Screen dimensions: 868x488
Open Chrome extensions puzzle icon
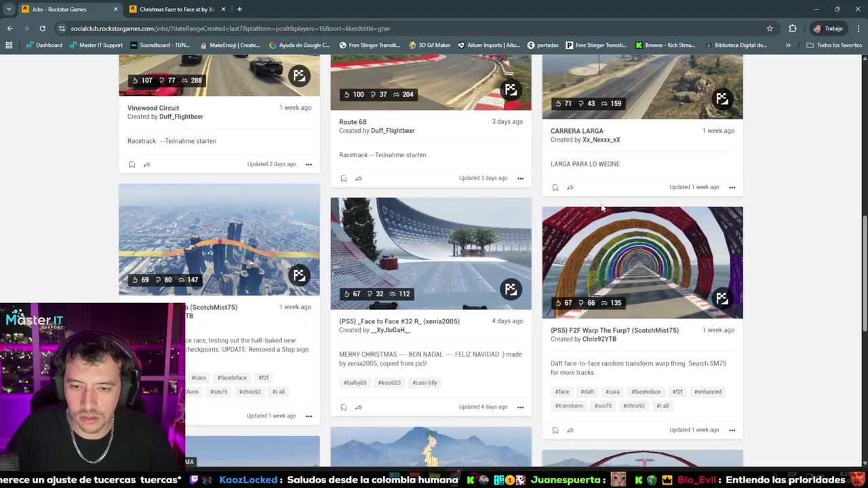[x=793, y=28]
